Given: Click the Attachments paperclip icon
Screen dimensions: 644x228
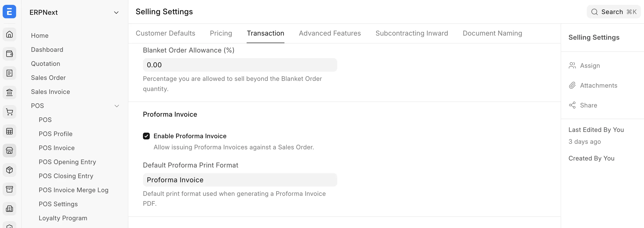Looking at the screenshot, I should coord(572,85).
